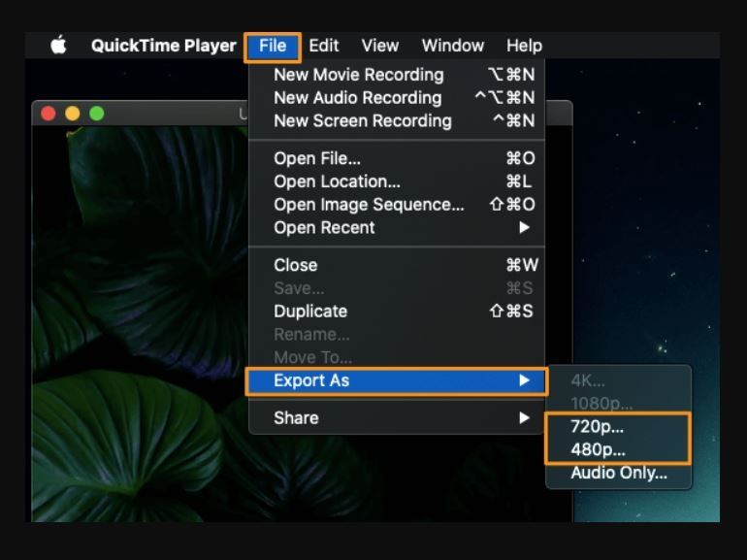
Task: Close the open File menu
Action: pyautogui.click(x=273, y=47)
